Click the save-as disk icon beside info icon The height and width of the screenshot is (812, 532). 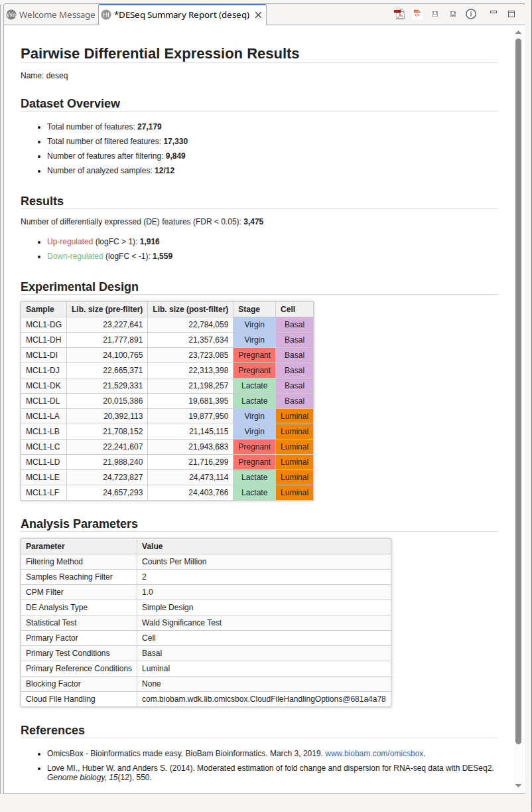[x=452, y=14]
